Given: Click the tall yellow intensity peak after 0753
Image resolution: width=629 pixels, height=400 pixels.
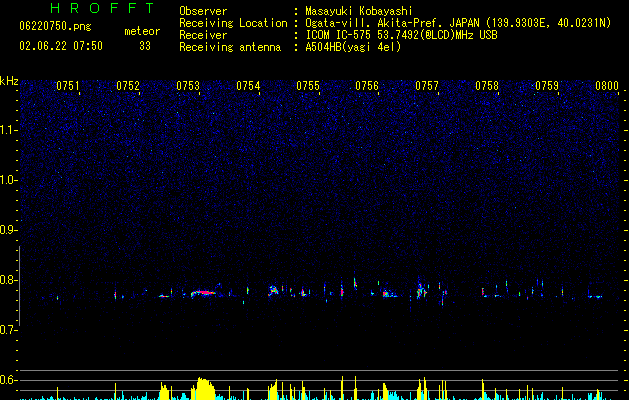Looking at the screenshot, I should pyautogui.click(x=203, y=388).
